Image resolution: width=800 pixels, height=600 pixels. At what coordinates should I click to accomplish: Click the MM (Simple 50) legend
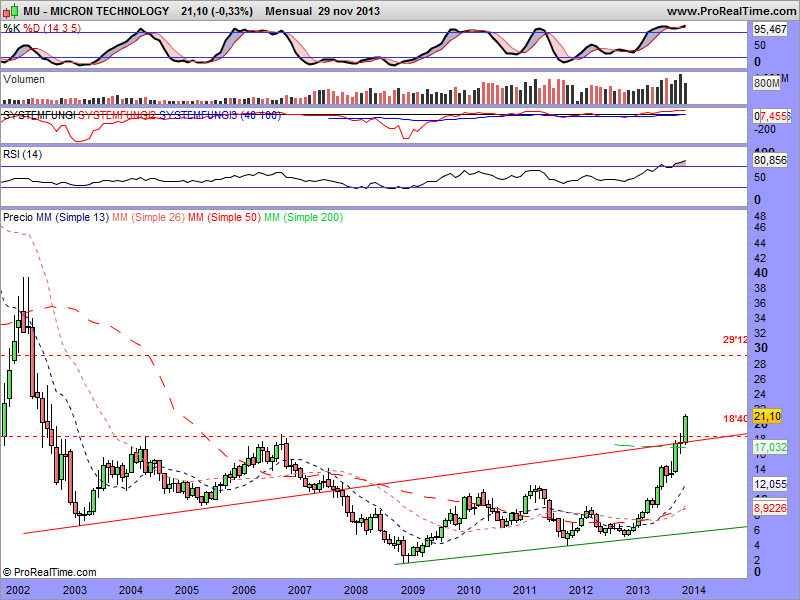(224, 217)
